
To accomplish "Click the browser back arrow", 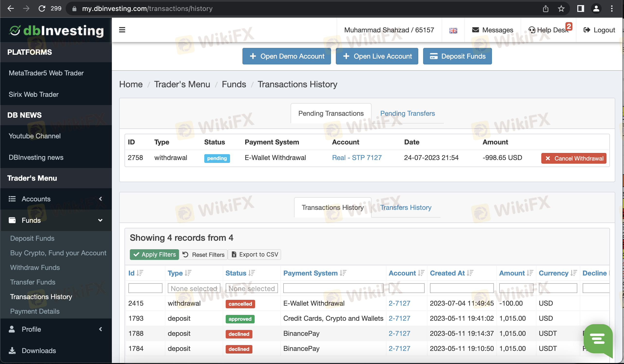I will pos(11,9).
